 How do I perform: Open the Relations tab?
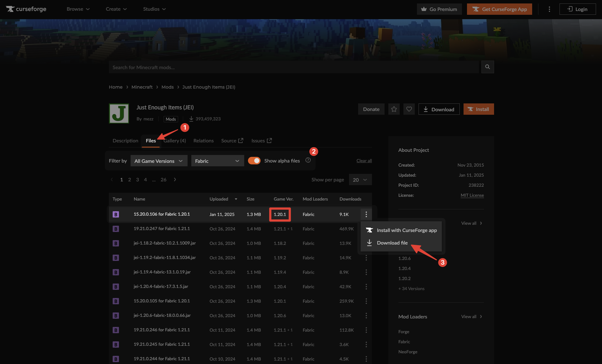[x=203, y=141]
